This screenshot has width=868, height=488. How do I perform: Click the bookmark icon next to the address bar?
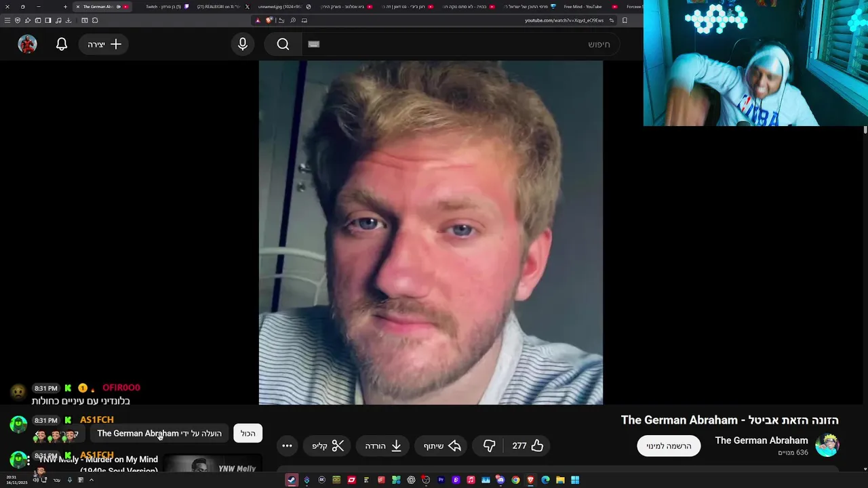click(625, 20)
